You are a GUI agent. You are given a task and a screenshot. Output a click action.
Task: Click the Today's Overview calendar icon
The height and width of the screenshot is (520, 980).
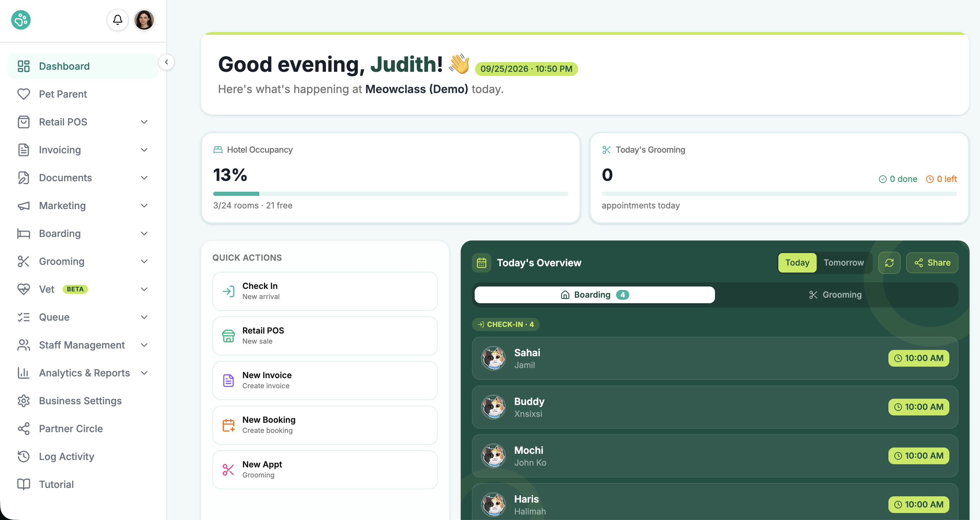pyautogui.click(x=482, y=263)
